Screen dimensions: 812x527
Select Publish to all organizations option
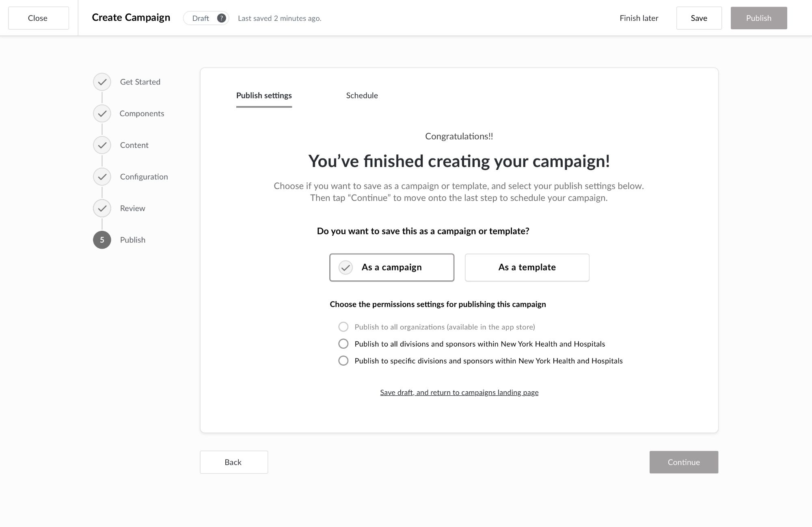(343, 327)
